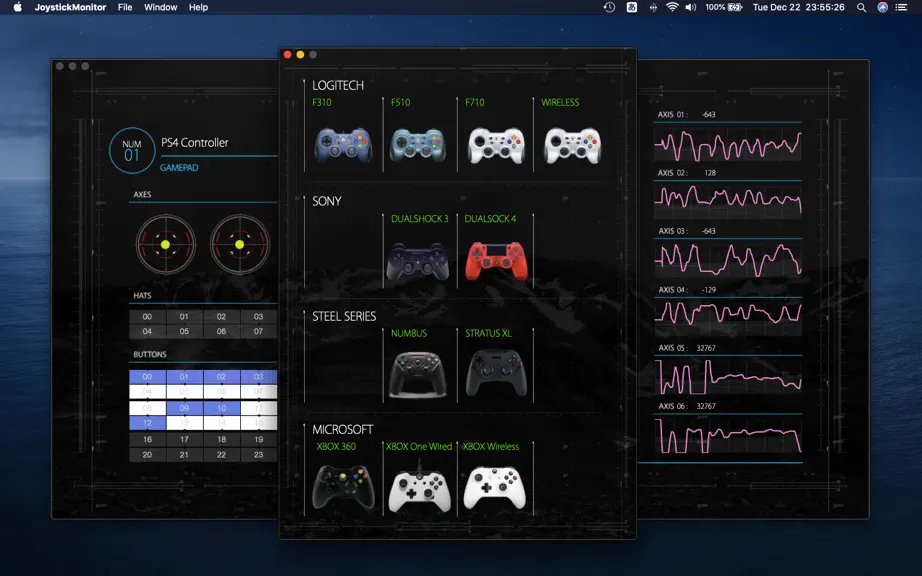Choose the Steel Series Nimbus controller
Screen dimensions: 922x576
(417, 375)
